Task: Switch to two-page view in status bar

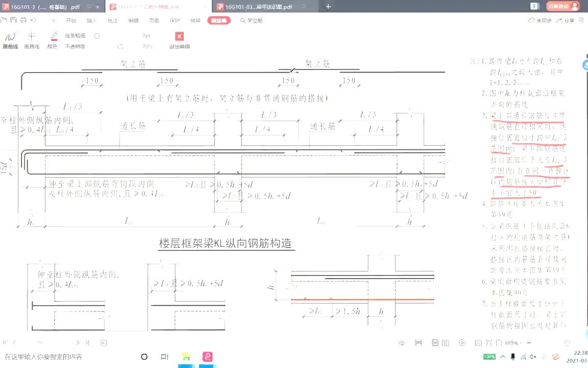Action: tap(445, 342)
